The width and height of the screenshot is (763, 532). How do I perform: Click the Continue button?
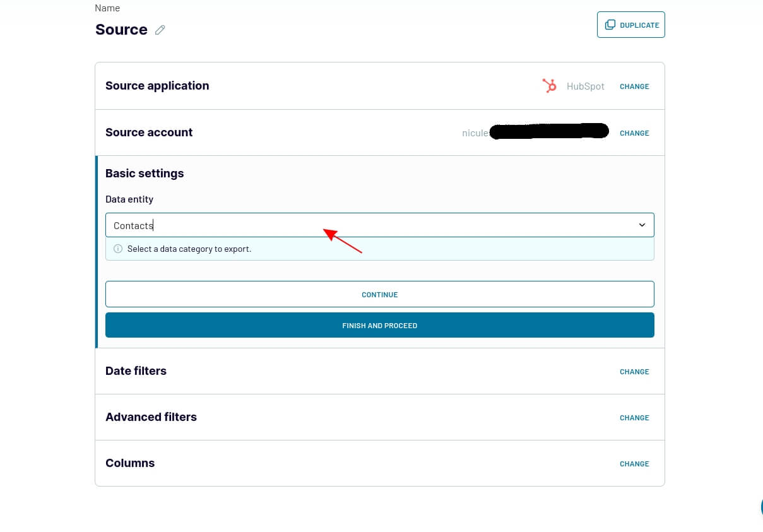[380, 294]
